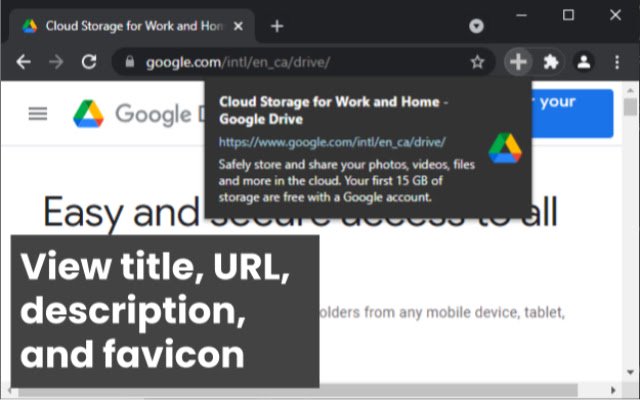Click the blue button on the Drive page

(573, 113)
